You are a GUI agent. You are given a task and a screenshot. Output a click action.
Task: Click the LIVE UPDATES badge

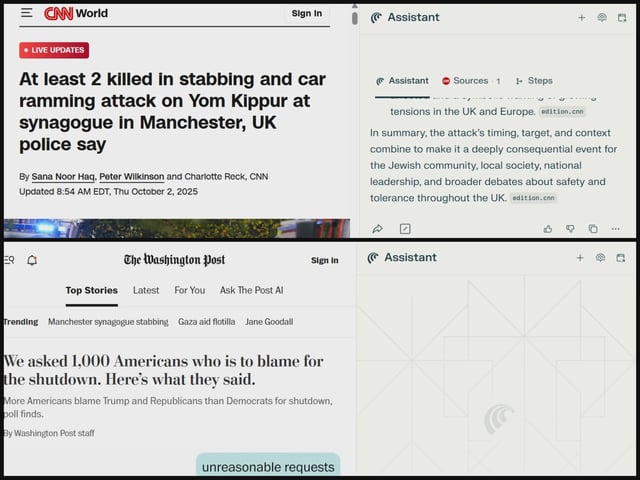pyautogui.click(x=54, y=50)
